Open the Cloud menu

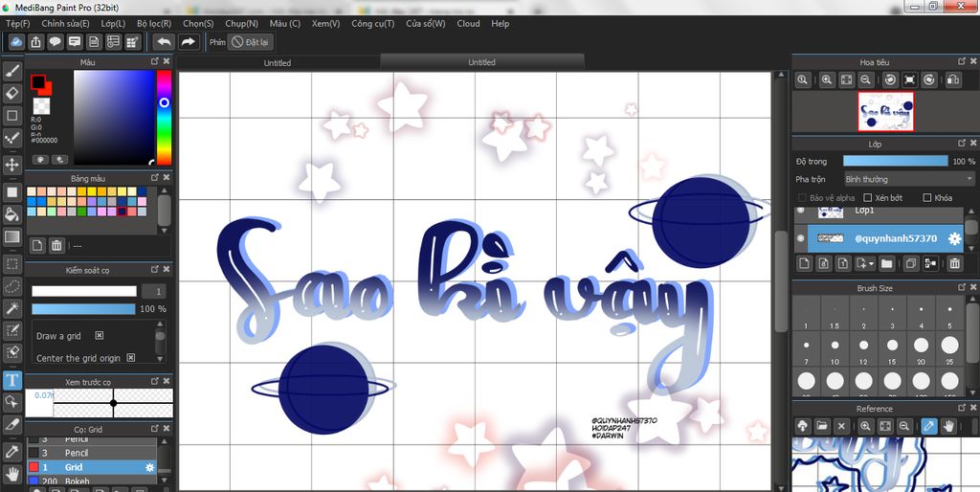[x=468, y=23]
